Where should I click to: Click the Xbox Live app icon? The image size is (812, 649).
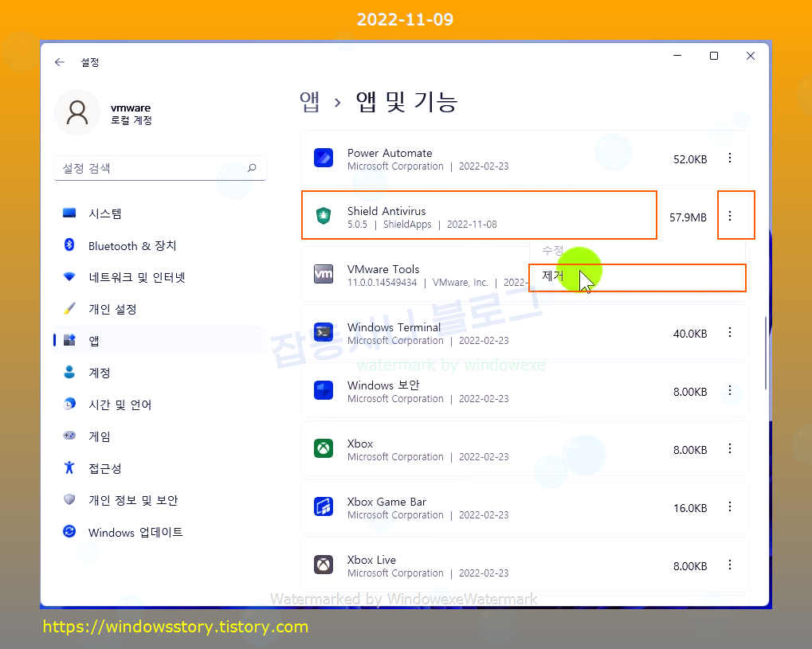pos(324,564)
